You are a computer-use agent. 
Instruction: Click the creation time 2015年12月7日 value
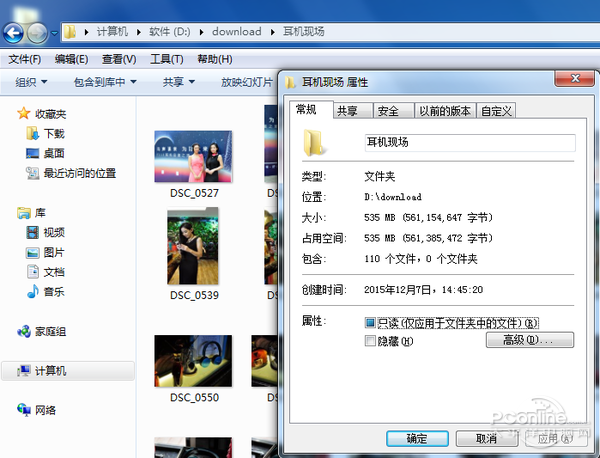pyautogui.click(x=423, y=290)
